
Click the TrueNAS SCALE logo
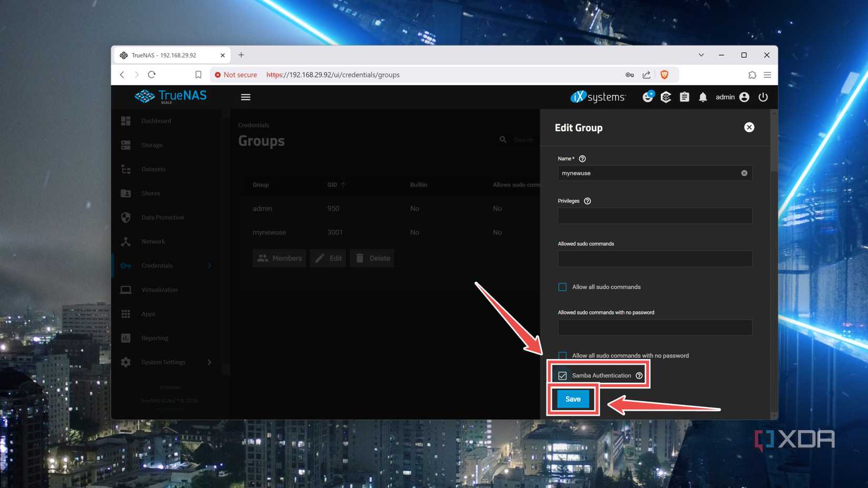click(170, 97)
